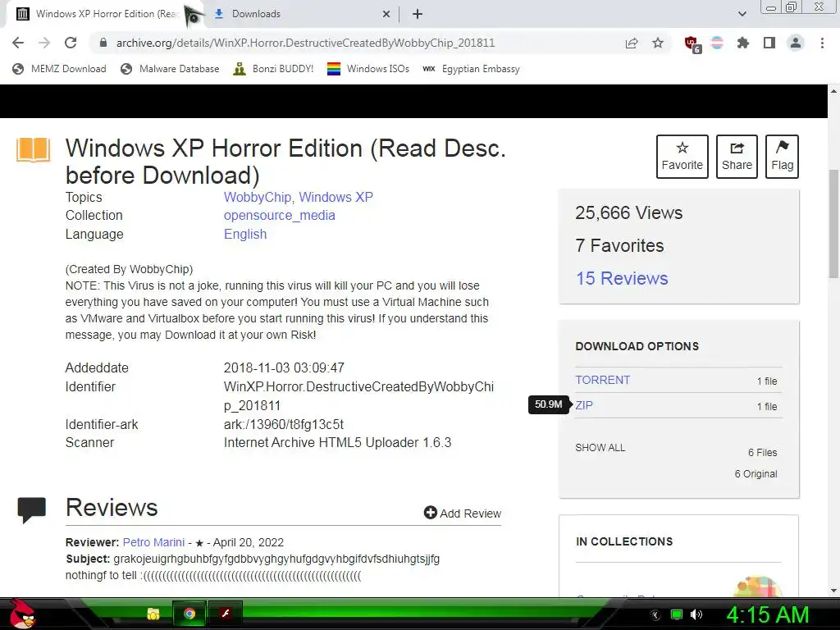Click the striped flag extension icon
The width and height of the screenshot is (840, 630).
coord(717,43)
